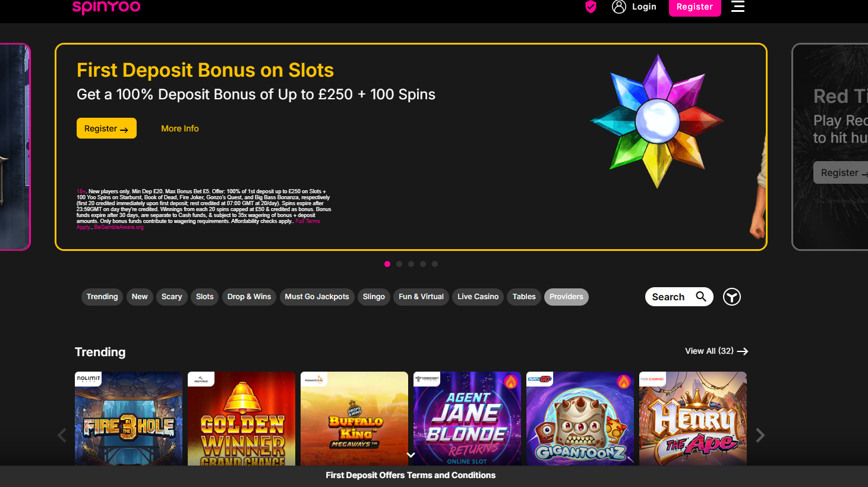Click the user profile Login icon
The image size is (868, 487).
click(x=619, y=7)
